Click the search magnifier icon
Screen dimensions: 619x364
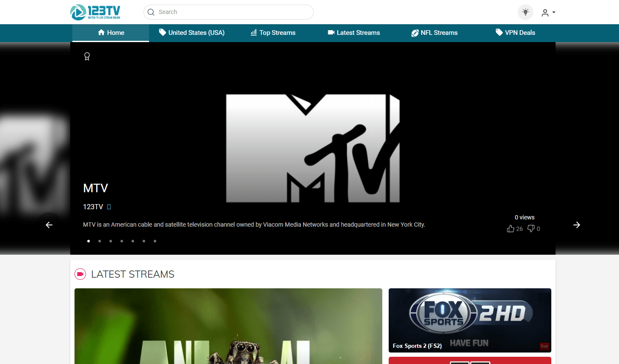point(151,12)
